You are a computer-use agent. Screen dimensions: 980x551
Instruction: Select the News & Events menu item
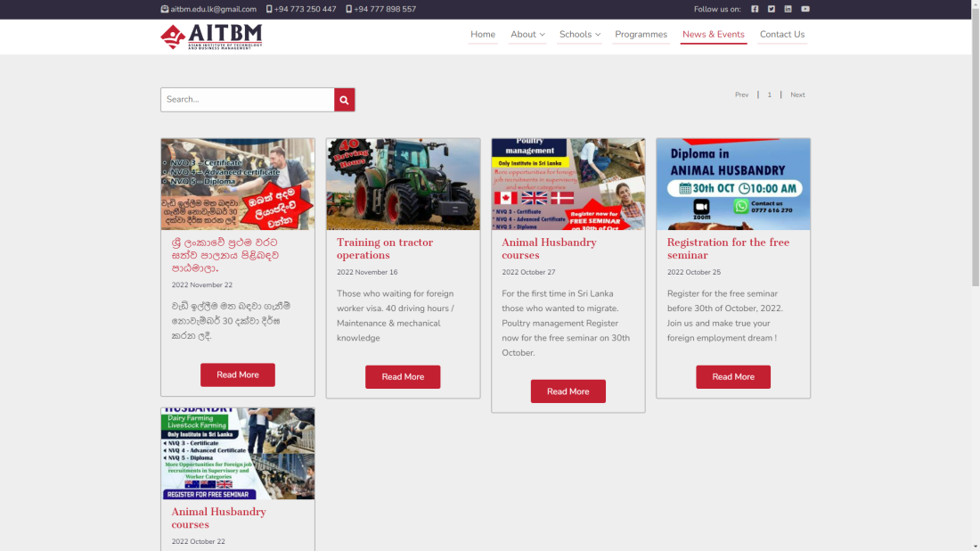click(x=713, y=35)
